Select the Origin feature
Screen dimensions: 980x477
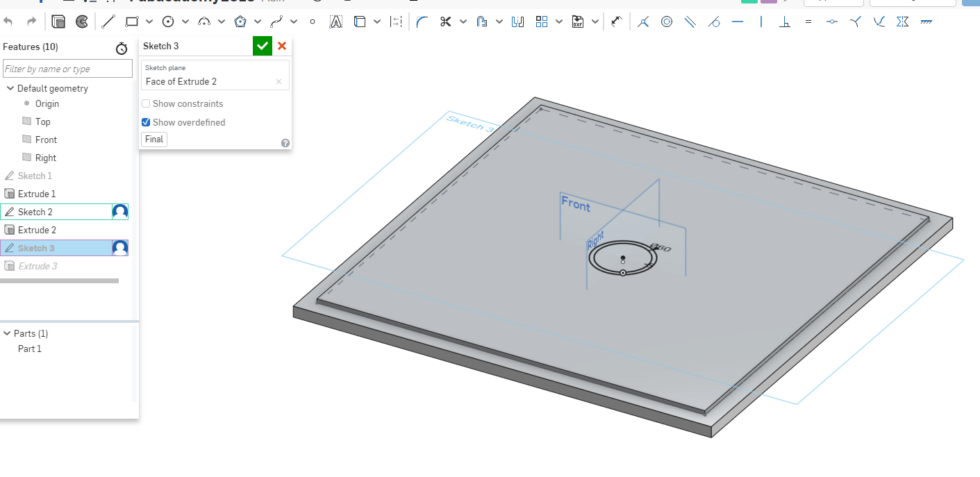[47, 103]
